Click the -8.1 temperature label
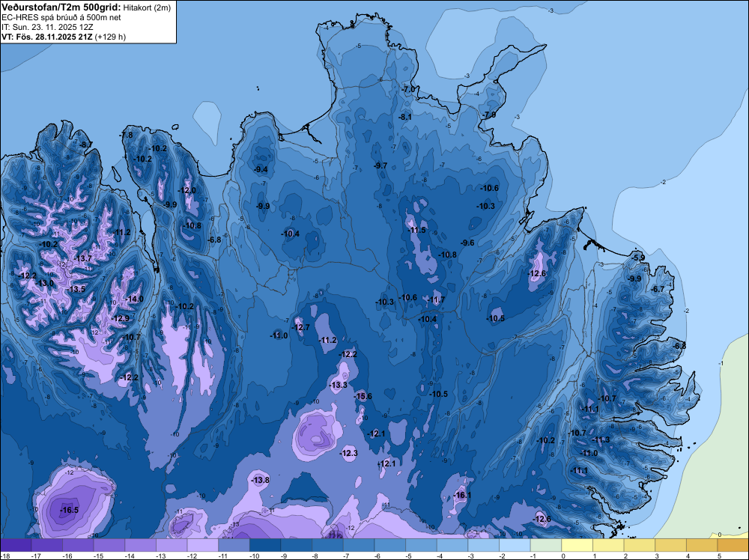 [x=405, y=117]
